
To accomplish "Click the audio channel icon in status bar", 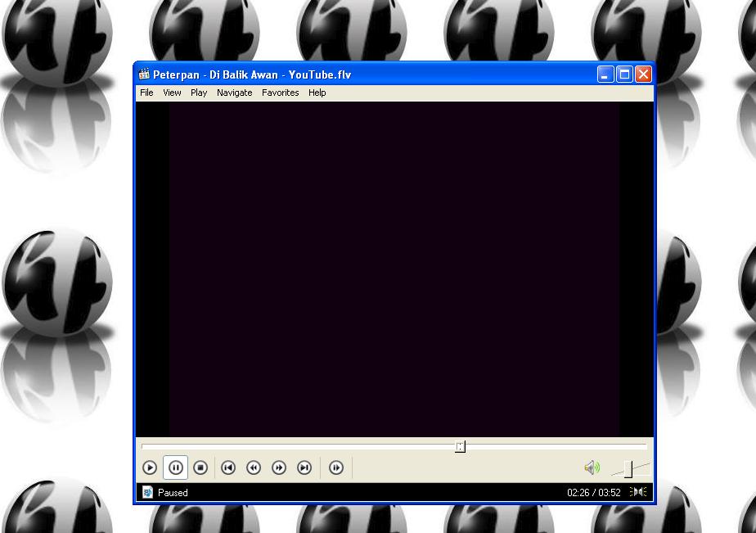I will [x=638, y=492].
